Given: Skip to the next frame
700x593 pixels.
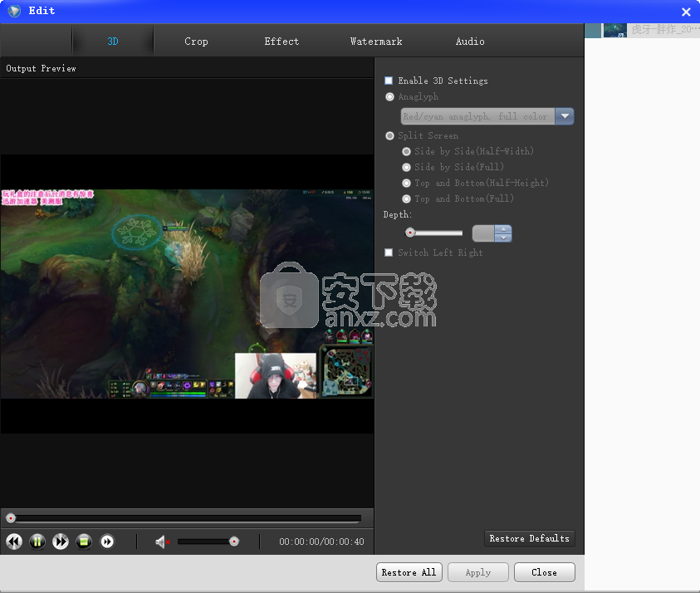Looking at the screenshot, I should tap(107, 542).
